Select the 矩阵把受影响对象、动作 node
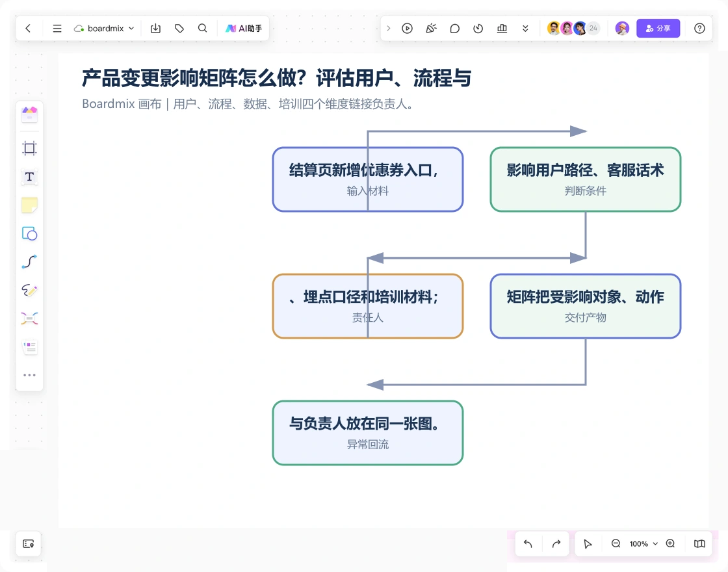 [x=586, y=306]
